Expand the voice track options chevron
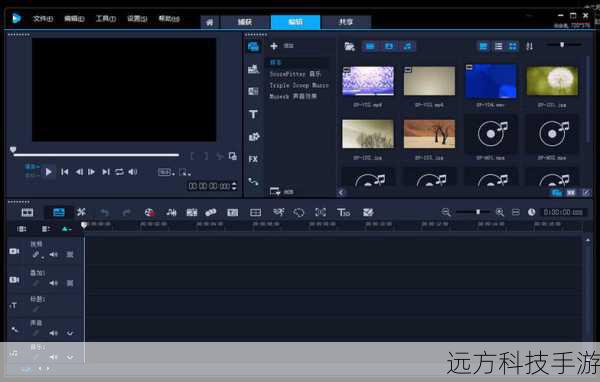Image resolution: width=600 pixels, height=382 pixels. 70,333
